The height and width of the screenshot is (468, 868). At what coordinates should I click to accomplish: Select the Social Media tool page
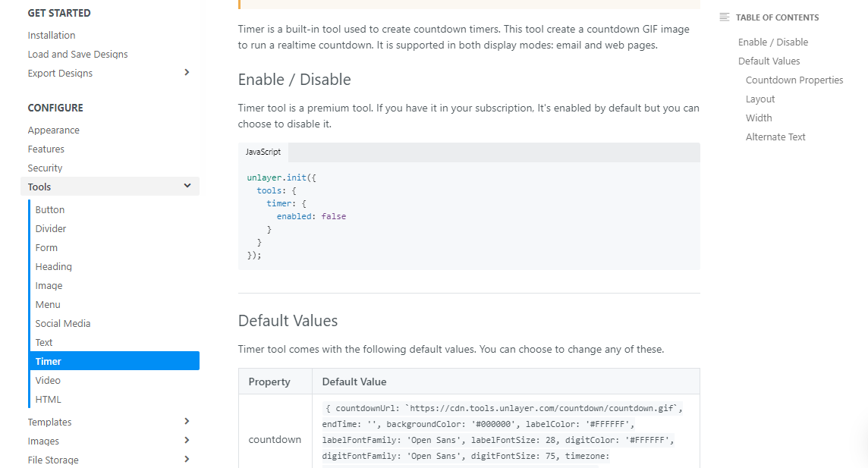coord(62,324)
